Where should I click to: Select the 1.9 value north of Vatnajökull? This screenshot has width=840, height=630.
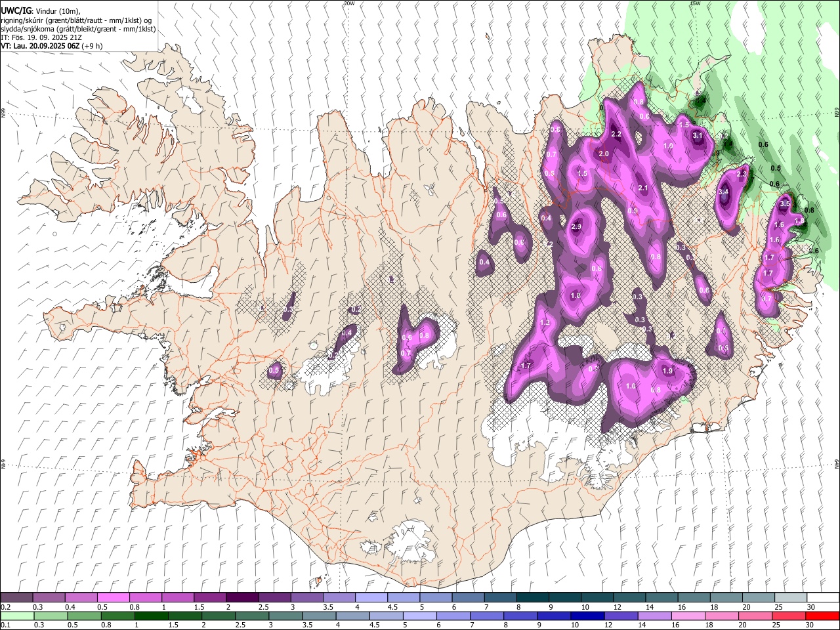[667, 371]
